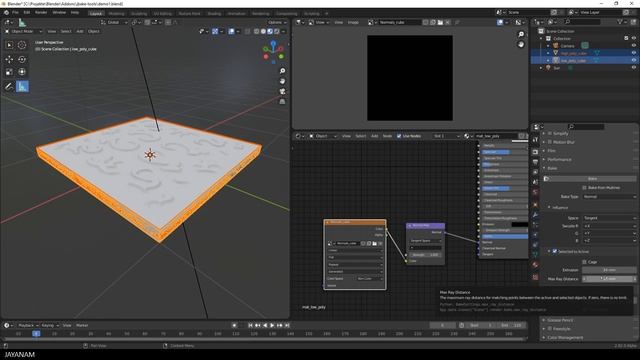
Task: Enable the Cage checkbox
Action: pos(584,262)
